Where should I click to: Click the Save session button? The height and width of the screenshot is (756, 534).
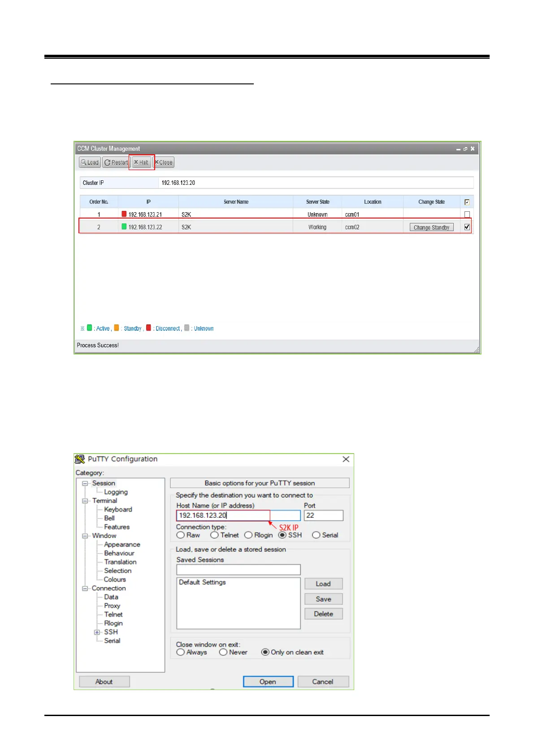pos(323,599)
